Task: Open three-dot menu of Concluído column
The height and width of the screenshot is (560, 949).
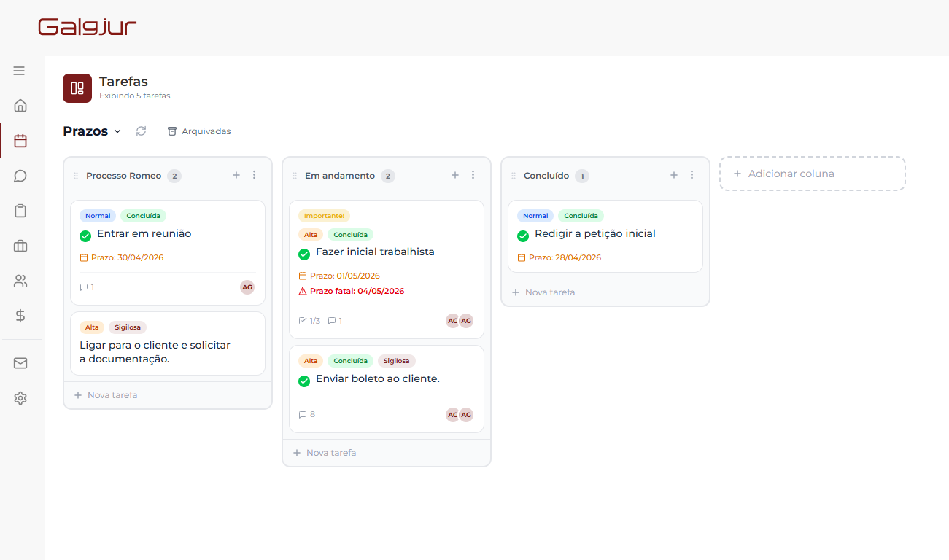Action: click(x=692, y=175)
